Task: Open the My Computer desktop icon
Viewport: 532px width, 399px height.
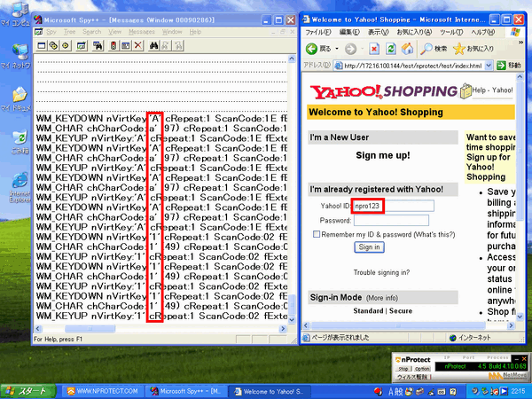Action: [17, 18]
